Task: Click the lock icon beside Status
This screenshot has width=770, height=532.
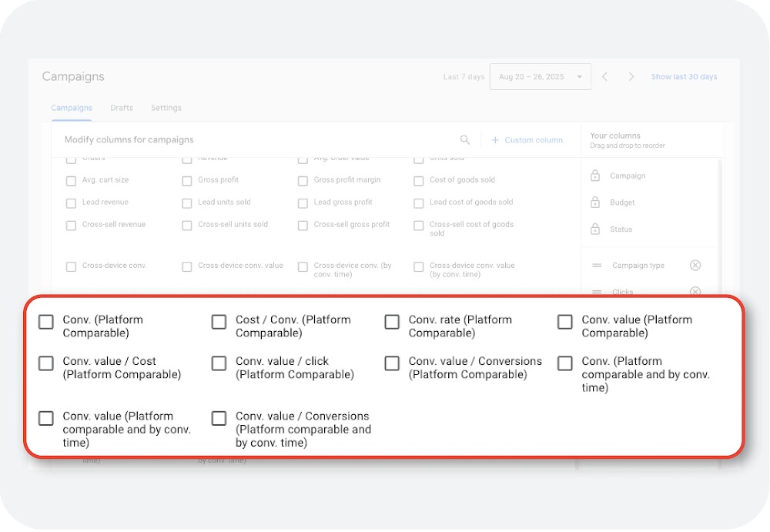Action: (x=595, y=229)
